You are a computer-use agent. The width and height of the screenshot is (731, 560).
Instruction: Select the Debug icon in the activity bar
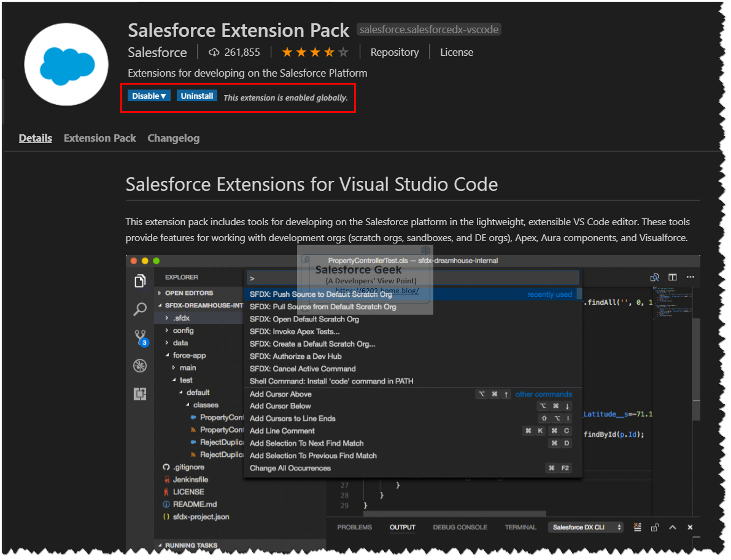coord(139,365)
